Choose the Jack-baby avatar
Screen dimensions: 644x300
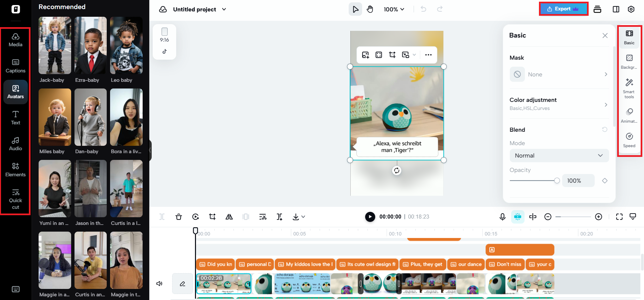55,46
